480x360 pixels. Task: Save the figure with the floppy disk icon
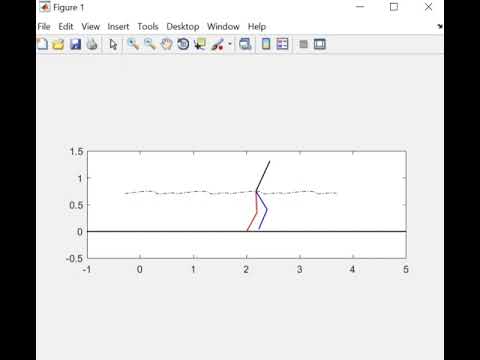click(75, 44)
